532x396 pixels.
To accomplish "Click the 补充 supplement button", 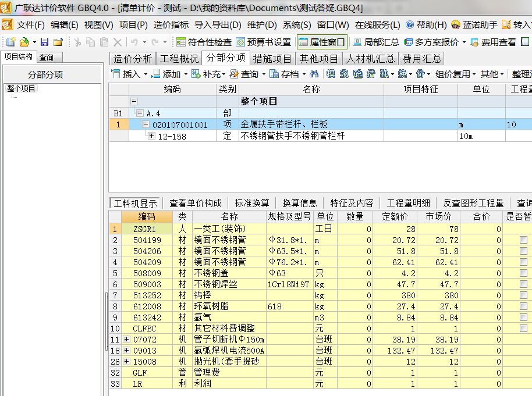I will coord(206,74).
